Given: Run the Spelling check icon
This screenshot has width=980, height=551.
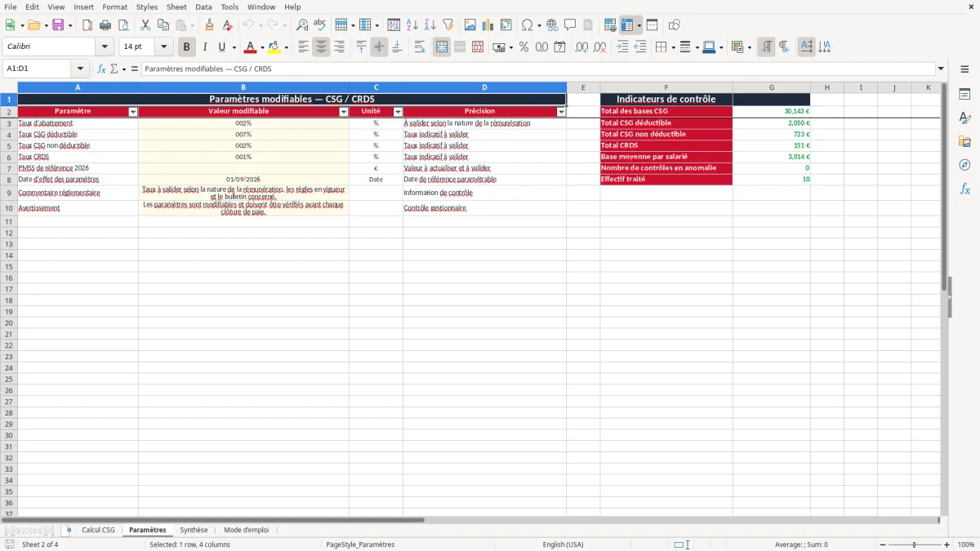Looking at the screenshot, I should click(x=320, y=25).
